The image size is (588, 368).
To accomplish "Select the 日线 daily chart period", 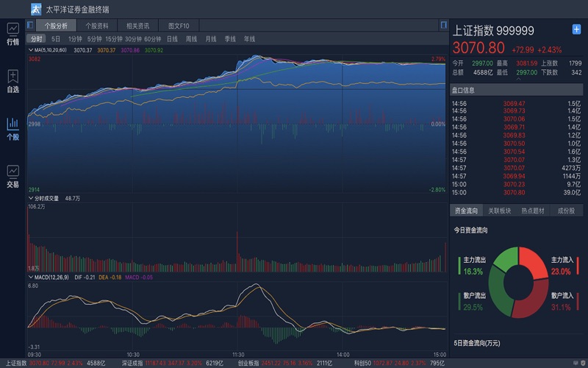I will pyautogui.click(x=172, y=38).
